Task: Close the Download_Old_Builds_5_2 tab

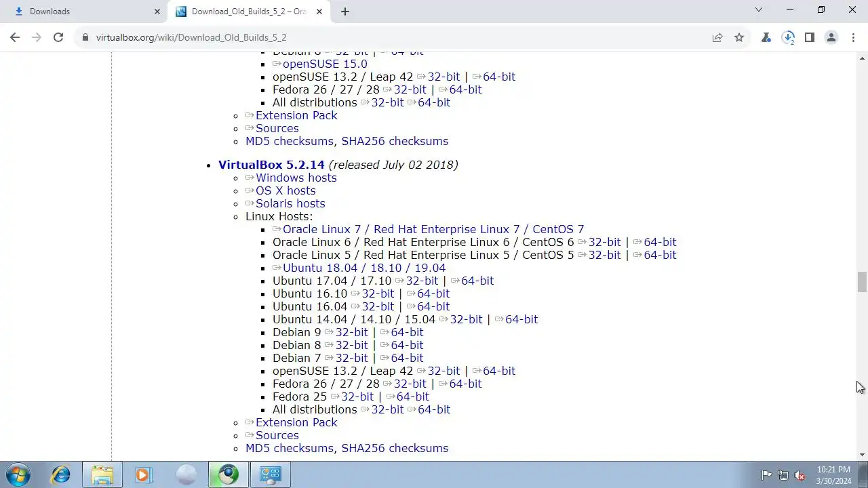Action: (x=319, y=12)
